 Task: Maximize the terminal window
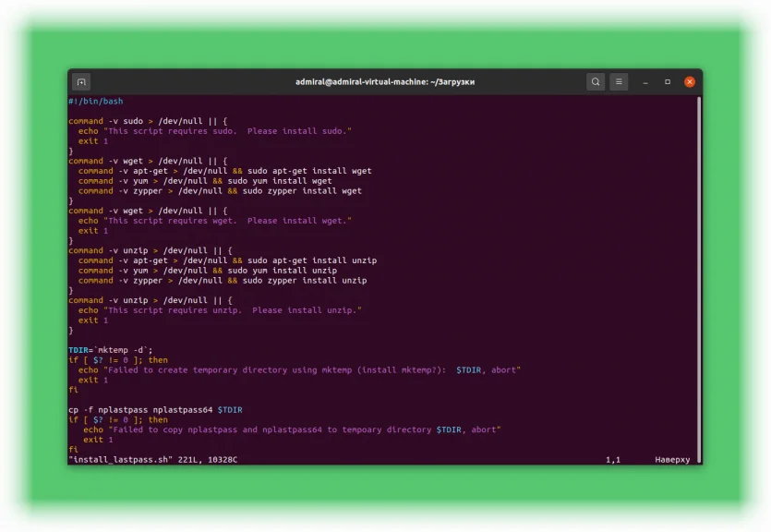click(x=668, y=82)
